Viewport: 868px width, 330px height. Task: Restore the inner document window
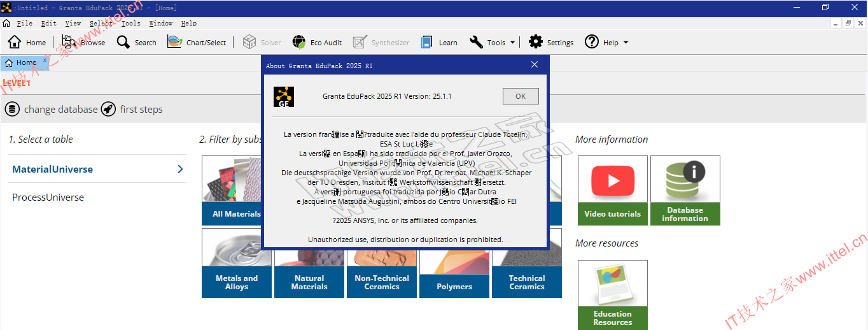tap(848, 23)
